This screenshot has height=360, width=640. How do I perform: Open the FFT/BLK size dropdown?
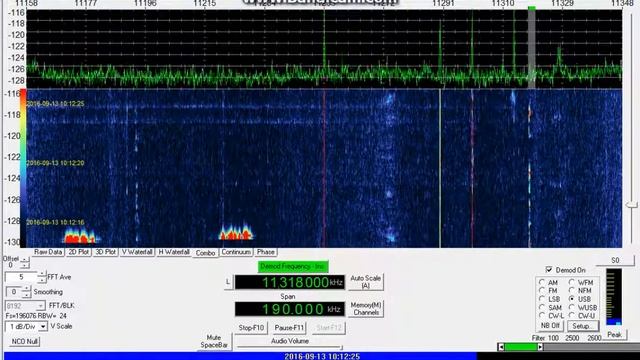(x=40, y=306)
